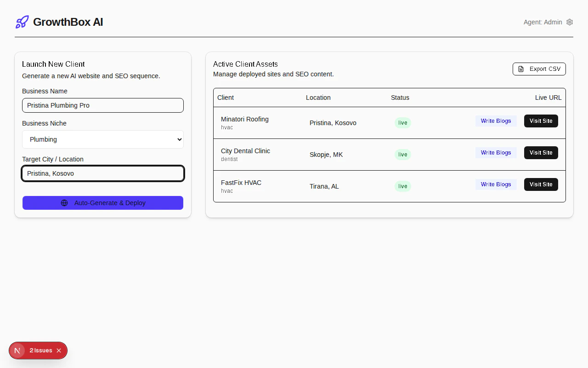Click the Location column header
The height and width of the screenshot is (368, 588).
click(x=318, y=98)
